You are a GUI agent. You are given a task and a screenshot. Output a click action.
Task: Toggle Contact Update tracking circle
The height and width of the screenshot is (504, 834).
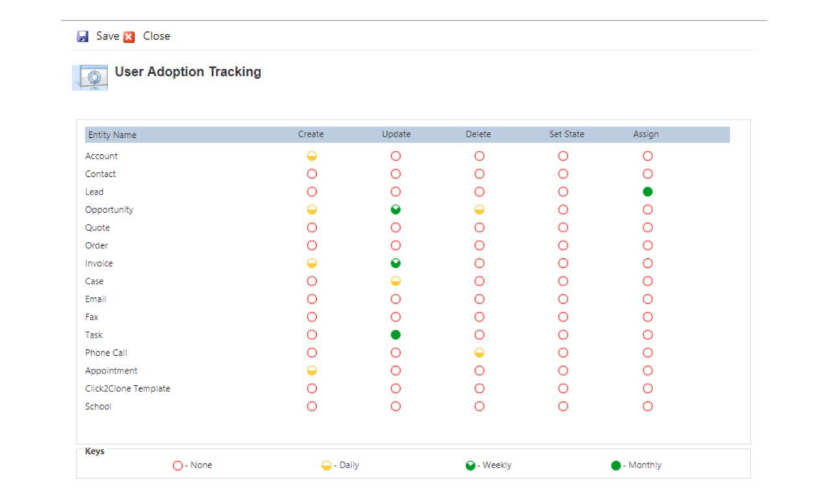(396, 174)
